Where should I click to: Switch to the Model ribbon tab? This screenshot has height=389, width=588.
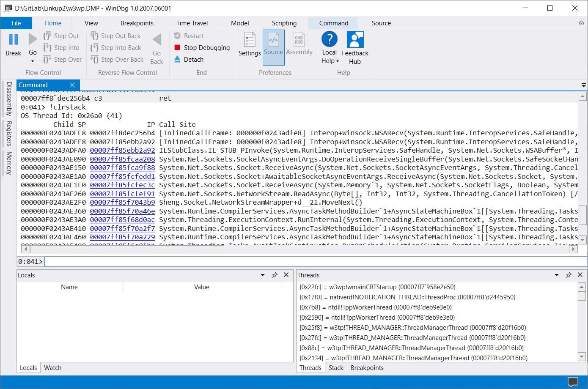click(240, 23)
